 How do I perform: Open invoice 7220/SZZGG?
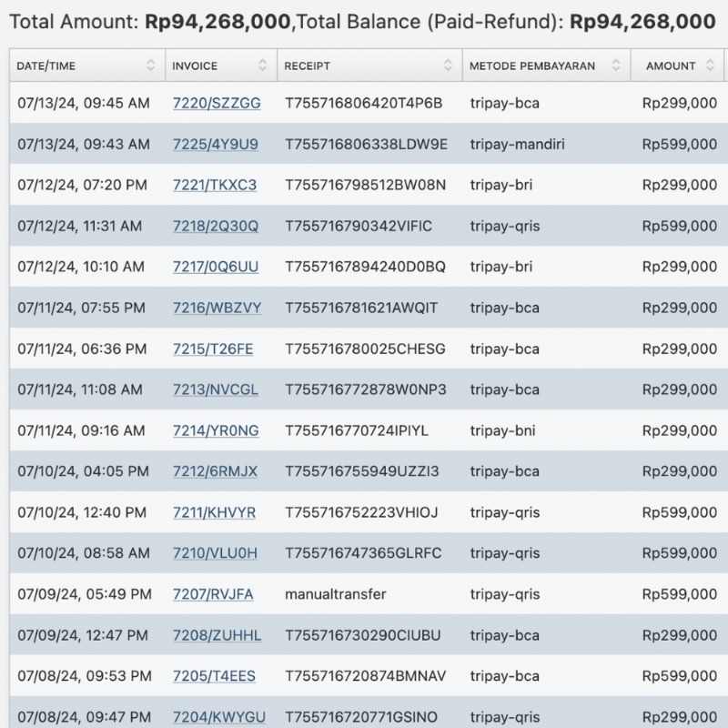point(217,103)
